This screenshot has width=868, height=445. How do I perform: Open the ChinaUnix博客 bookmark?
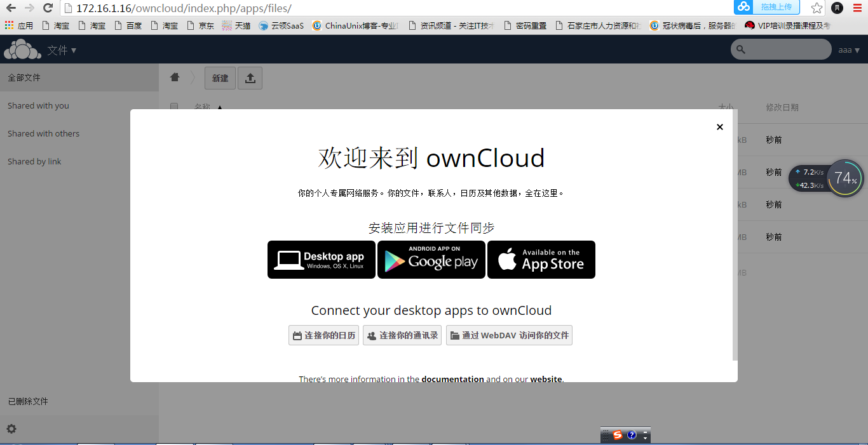[x=356, y=26]
